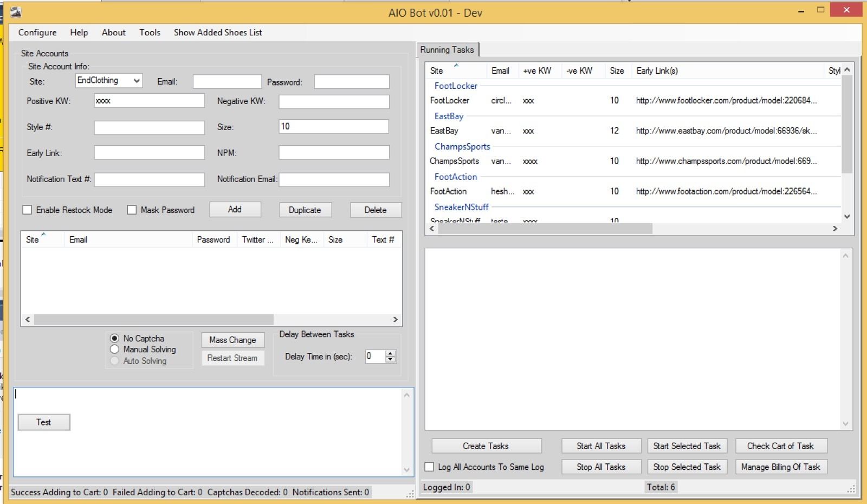Open the Site dropdown showing EndClothing
The width and height of the screenshot is (867, 504).
pos(137,81)
